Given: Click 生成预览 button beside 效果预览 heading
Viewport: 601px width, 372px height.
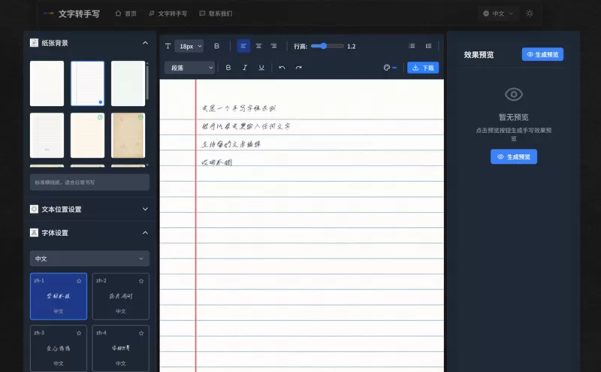Looking at the screenshot, I should (x=542, y=54).
